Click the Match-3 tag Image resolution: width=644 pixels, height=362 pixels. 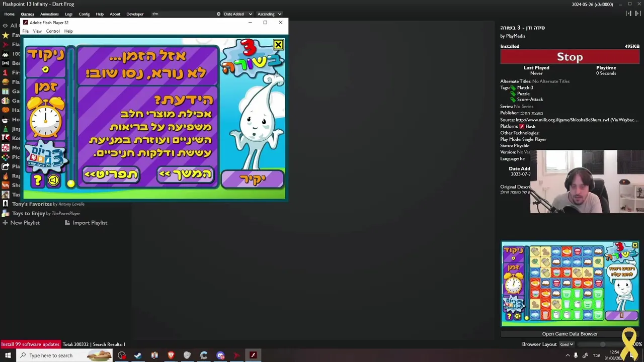(525, 87)
